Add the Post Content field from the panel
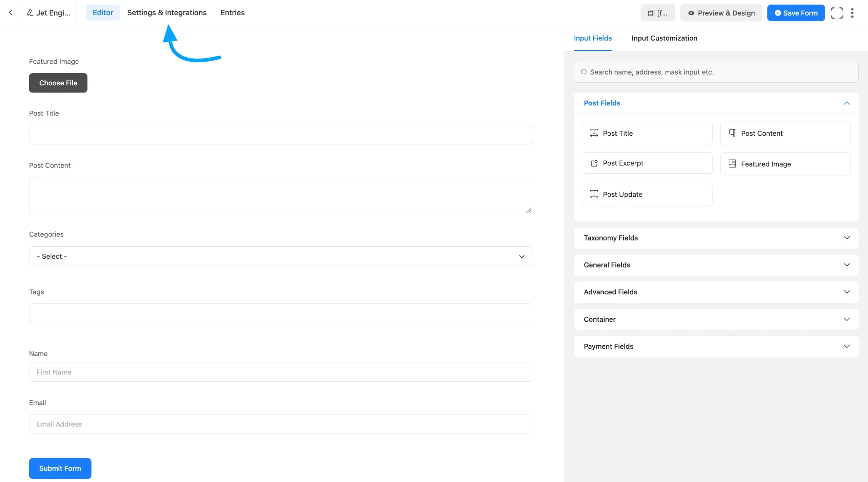This screenshot has width=868, height=482. tap(785, 133)
